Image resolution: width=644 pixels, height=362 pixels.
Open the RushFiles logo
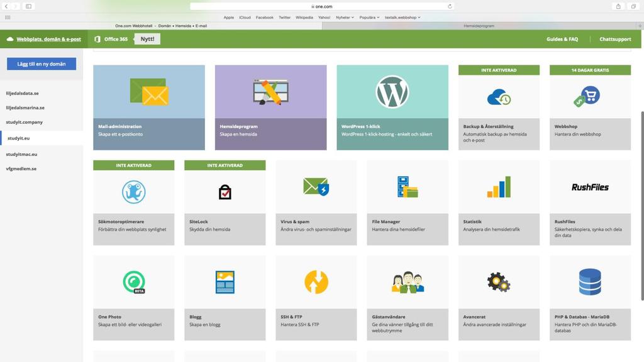click(590, 187)
